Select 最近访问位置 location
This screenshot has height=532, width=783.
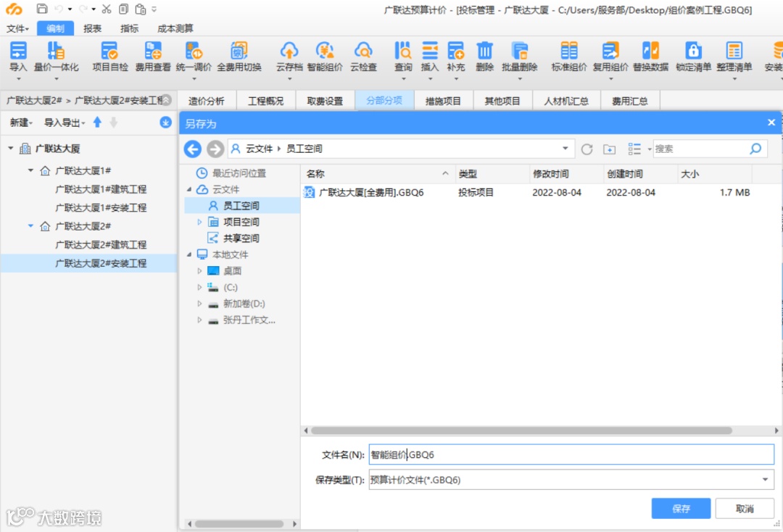click(x=239, y=173)
